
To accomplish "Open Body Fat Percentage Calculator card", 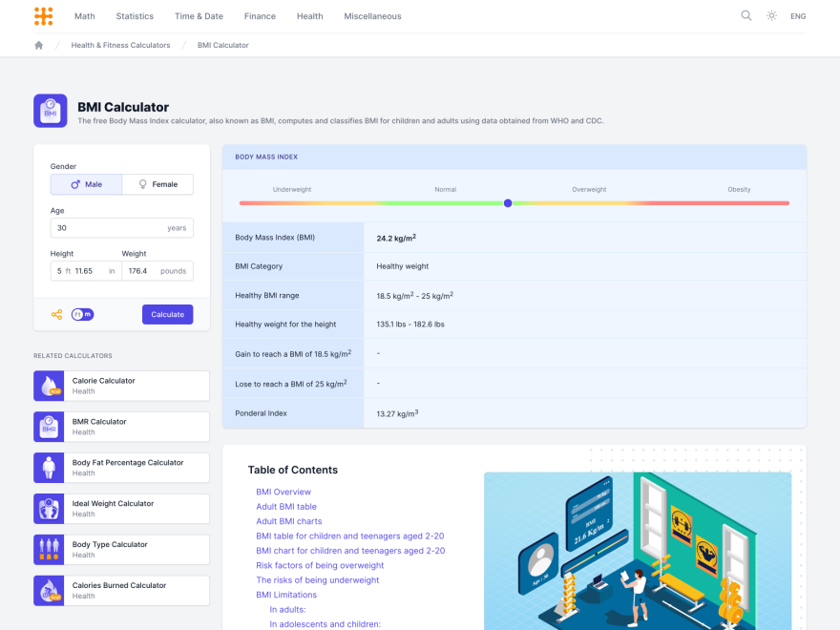I will (x=121, y=468).
